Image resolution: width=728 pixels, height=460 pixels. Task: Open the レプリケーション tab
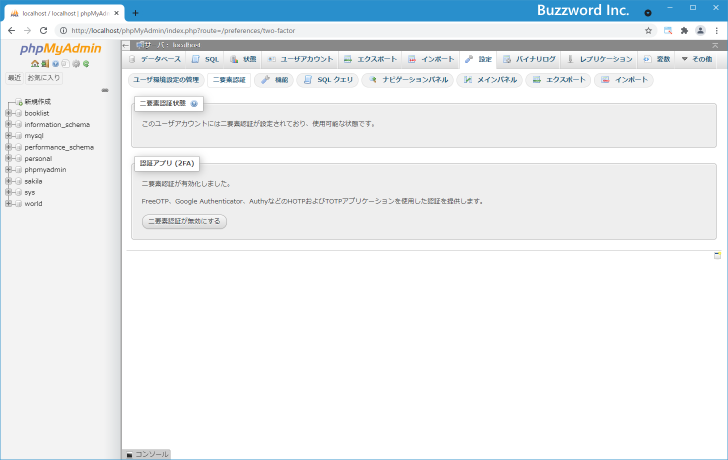point(600,59)
